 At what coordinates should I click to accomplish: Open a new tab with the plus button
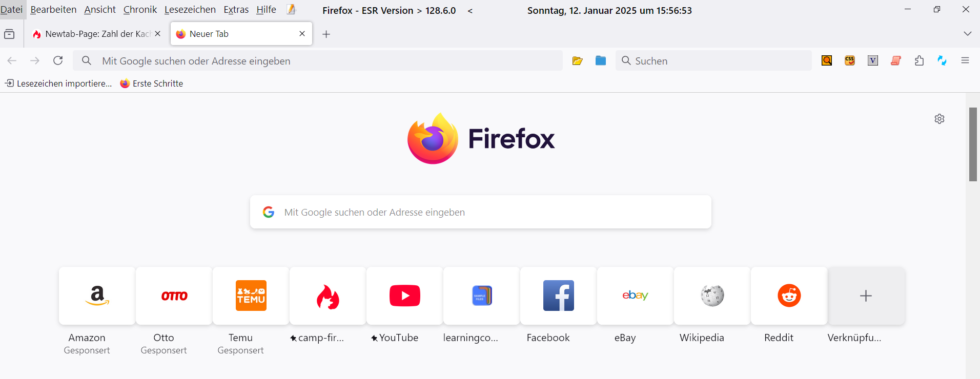[x=326, y=34]
